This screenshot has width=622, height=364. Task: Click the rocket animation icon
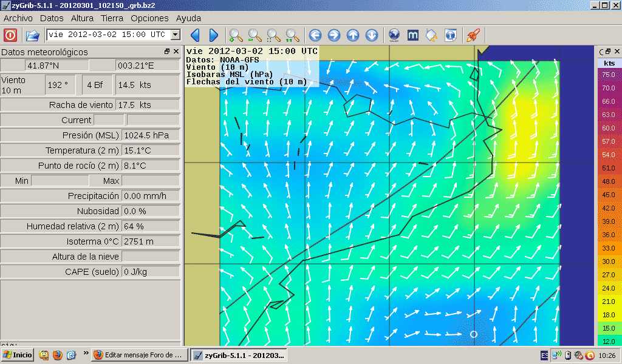pyautogui.click(x=473, y=35)
